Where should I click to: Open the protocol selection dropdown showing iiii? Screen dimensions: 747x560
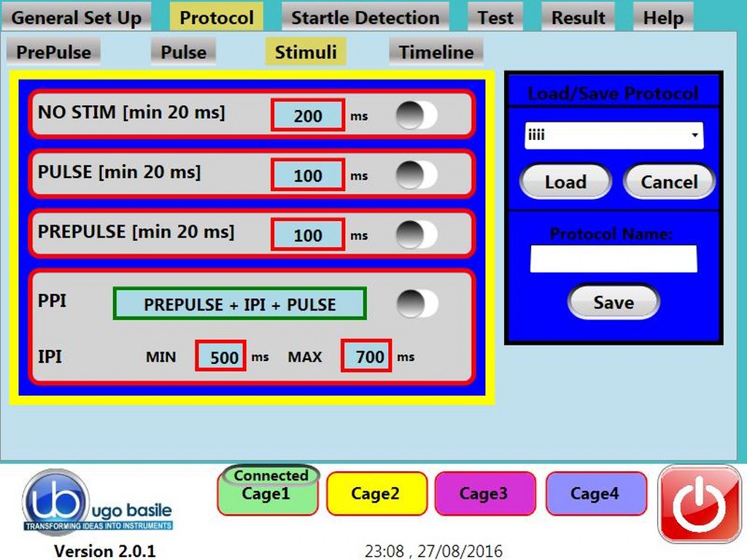pos(614,135)
